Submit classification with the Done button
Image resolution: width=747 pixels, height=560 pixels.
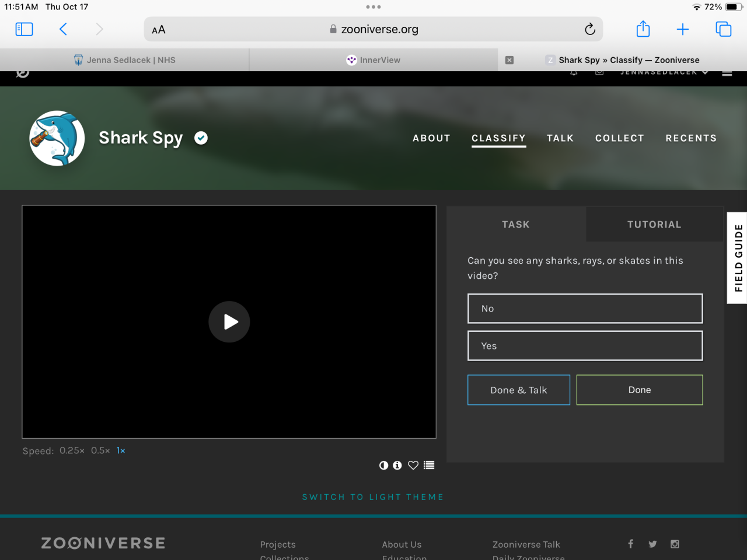pos(640,390)
